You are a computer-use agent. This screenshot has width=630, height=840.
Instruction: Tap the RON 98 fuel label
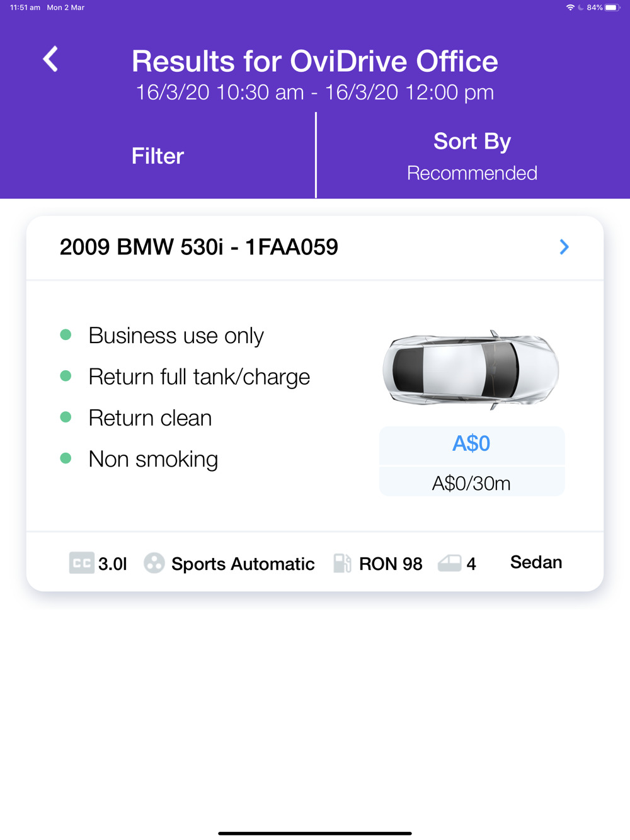pyautogui.click(x=391, y=564)
